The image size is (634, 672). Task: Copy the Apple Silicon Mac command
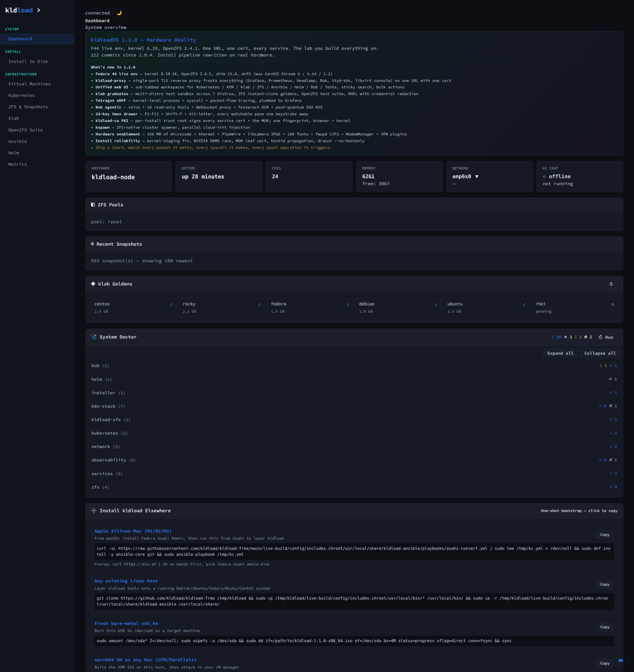605,535
